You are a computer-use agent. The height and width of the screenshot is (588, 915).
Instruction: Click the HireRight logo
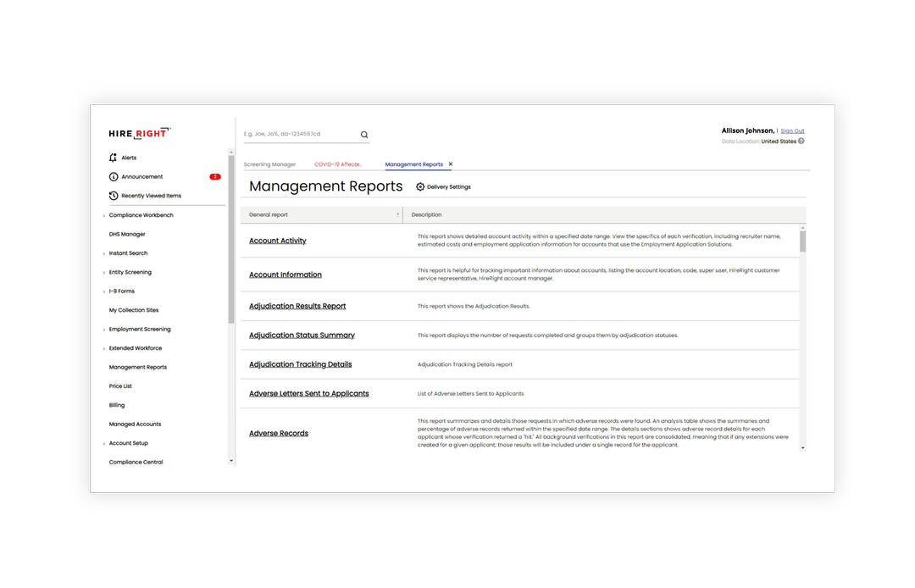click(x=138, y=133)
